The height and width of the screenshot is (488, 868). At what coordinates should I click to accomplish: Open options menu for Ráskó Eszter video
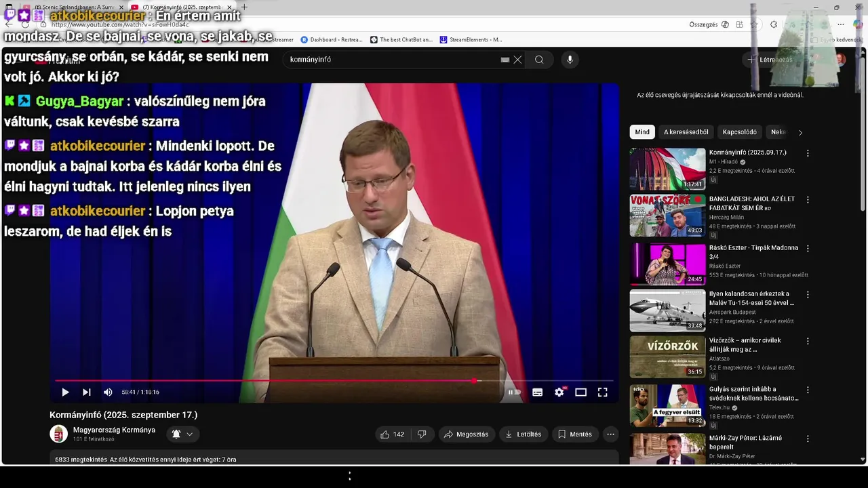pos(807,249)
